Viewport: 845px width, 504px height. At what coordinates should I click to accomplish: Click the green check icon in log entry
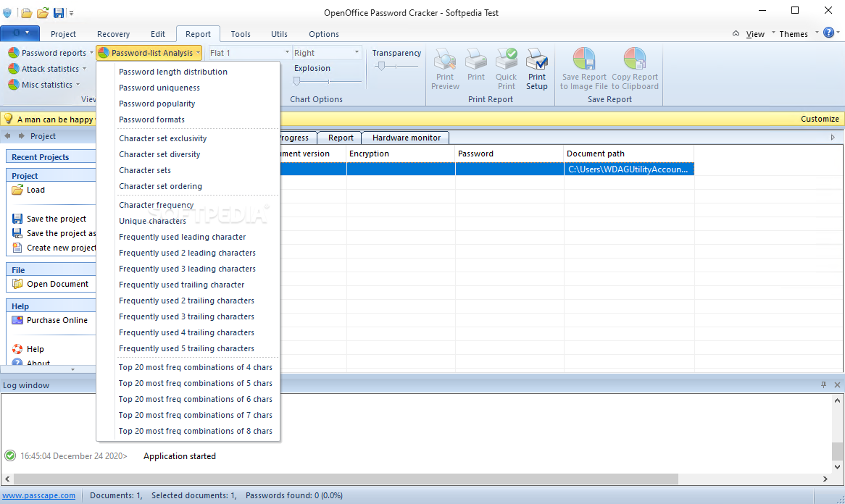(9, 455)
